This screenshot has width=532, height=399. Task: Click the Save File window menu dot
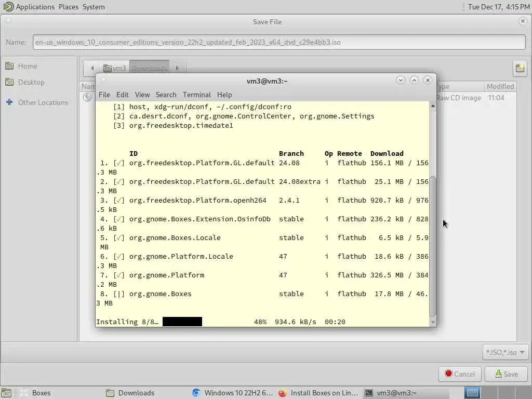[x=8, y=21]
